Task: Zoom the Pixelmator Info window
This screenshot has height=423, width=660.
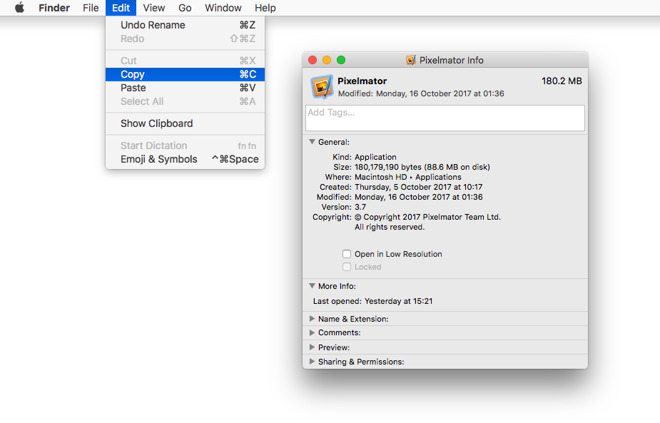Action: pyautogui.click(x=341, y=60)
